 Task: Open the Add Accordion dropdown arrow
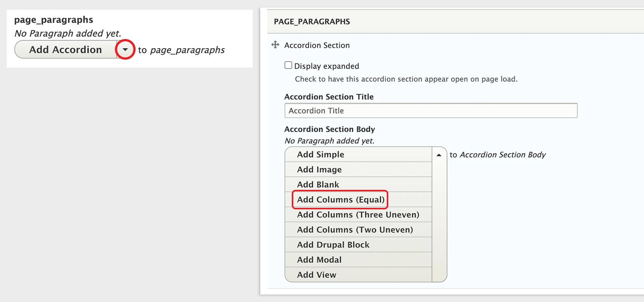[125, 50]
